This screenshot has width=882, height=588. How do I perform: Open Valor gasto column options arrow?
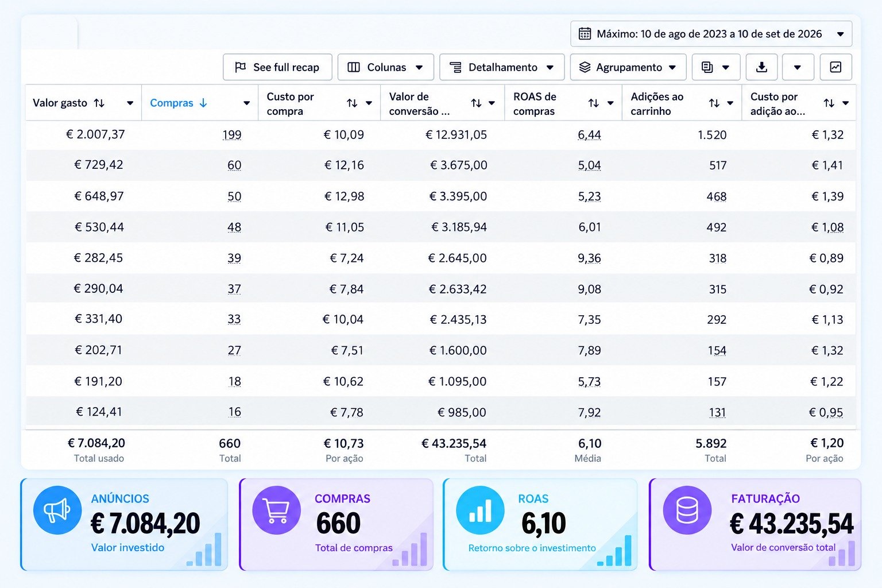(x=130, y=103)
